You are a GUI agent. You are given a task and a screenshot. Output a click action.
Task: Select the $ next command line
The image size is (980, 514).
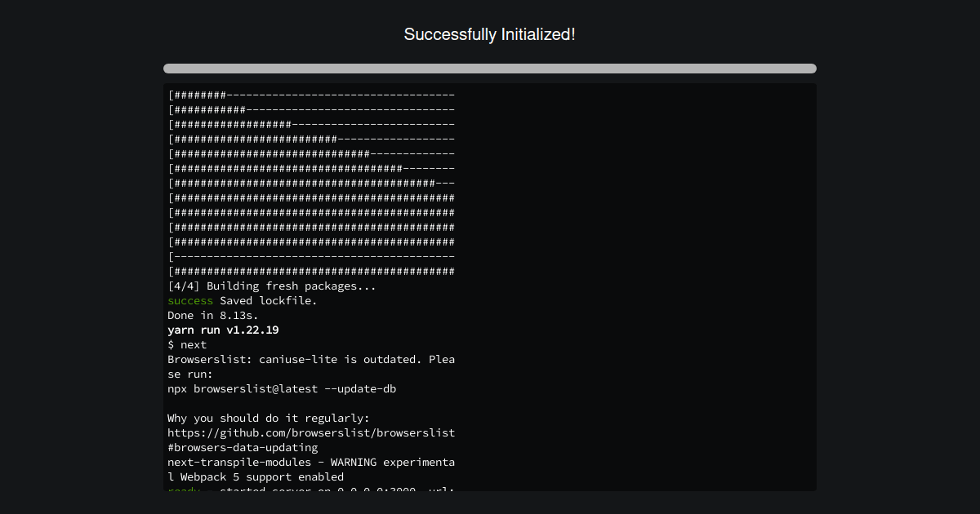click(x=187, y=344)
